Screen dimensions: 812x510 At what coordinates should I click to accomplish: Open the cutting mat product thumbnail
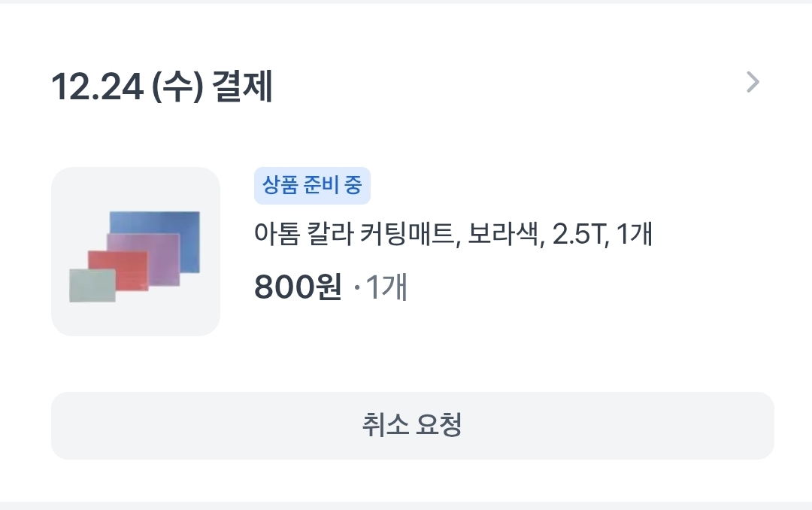(135, 251)
